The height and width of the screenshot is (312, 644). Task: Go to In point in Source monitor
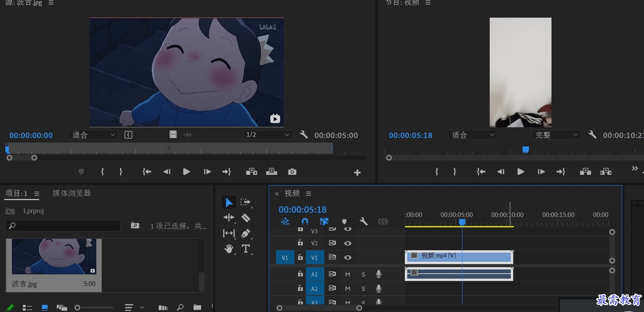click(147, 172)
